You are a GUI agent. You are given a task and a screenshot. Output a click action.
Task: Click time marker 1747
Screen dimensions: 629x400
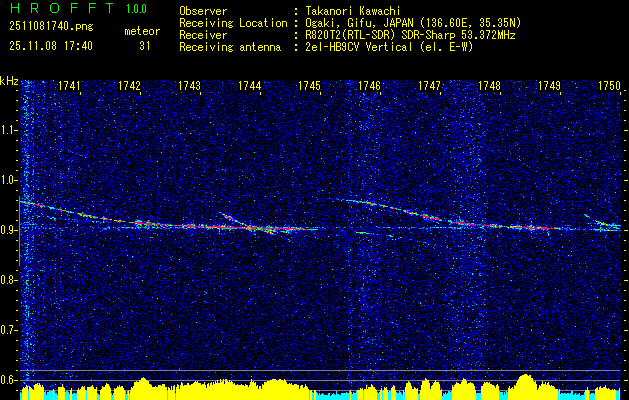[429, 86]
